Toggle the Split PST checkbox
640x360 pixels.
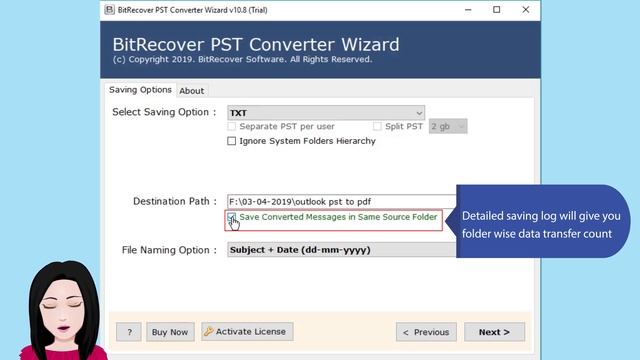(x=377, y=127)
